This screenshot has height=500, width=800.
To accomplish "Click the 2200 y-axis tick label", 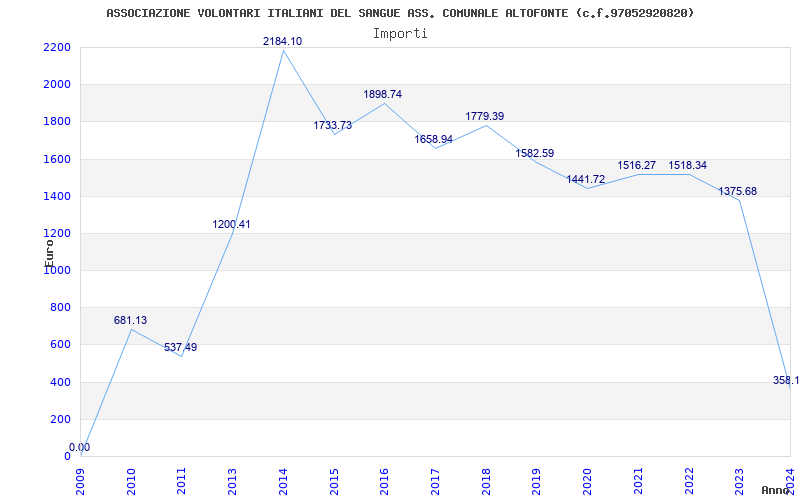I will point(57,48).
